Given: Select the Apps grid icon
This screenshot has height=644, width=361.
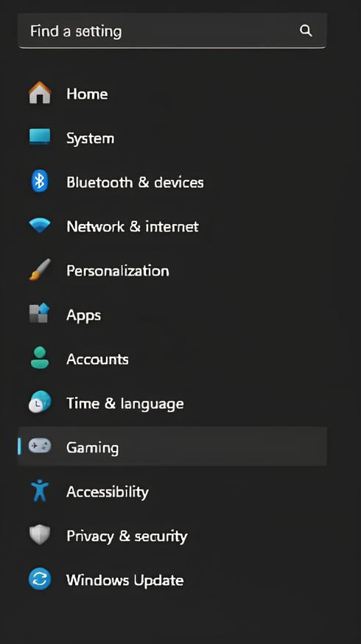Looking at the screenshot, I should 40,313.
